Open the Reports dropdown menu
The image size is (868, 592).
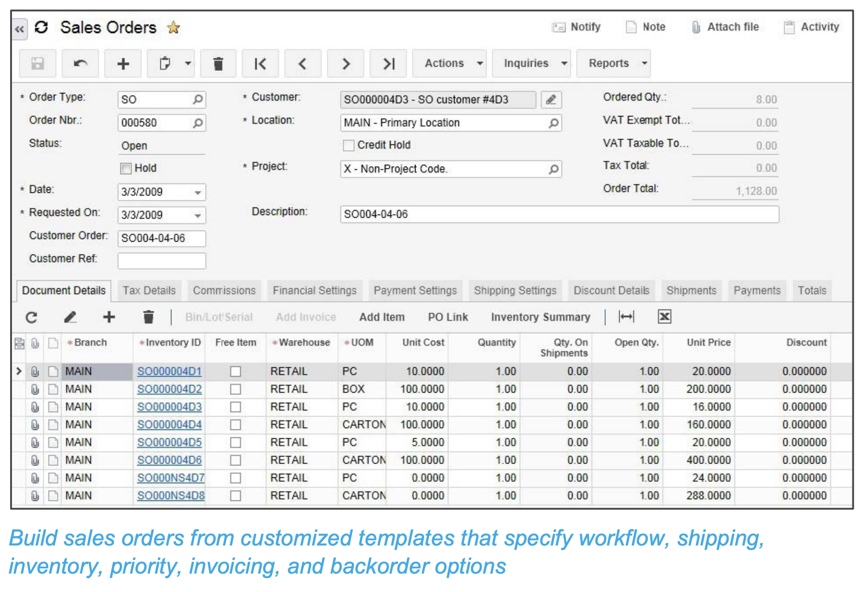(613, 64)
